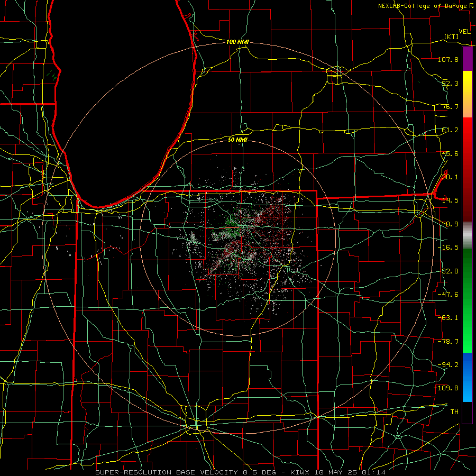Pick the gray near-zero segment of the color bar
476x476 pixels.
coord(467,235)
